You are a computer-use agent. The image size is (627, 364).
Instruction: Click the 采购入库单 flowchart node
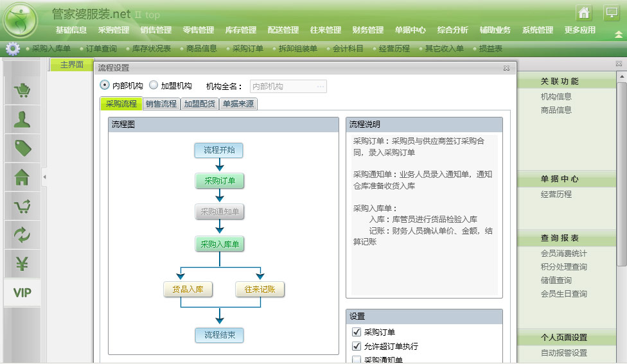tap(219, 245)
